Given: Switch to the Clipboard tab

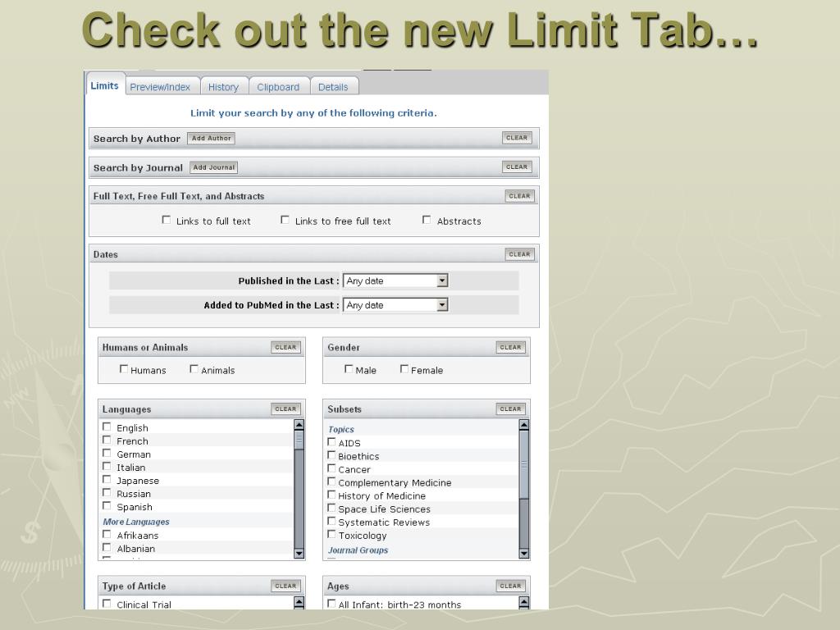Looking at the screenshot, I should pyautogui.click(x=278, y=87).
